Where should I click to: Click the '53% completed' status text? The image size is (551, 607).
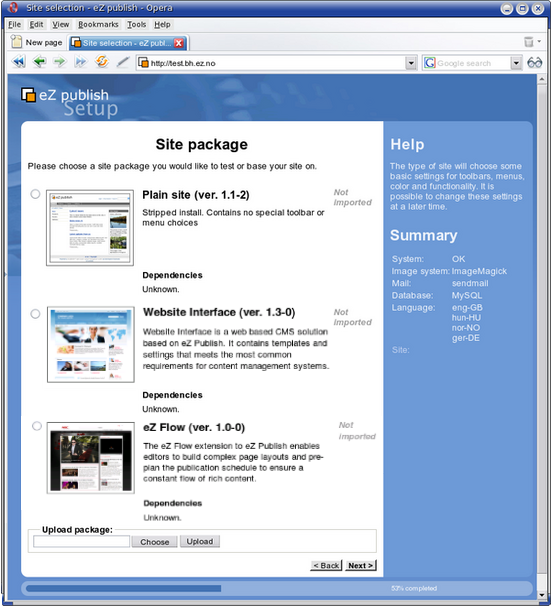tap(414, 588)
